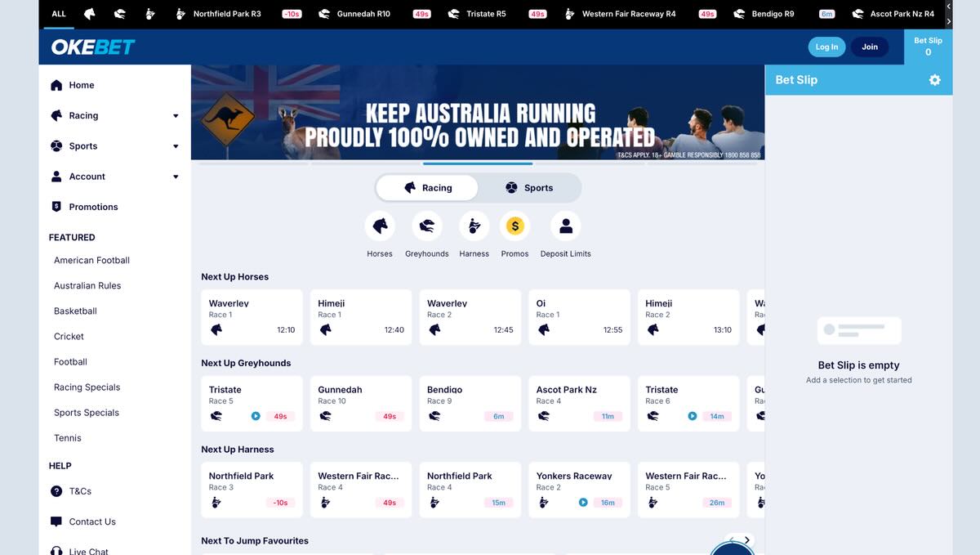Screen dimensions: 980x555
Task: Open Deposit Limits via its icon
Action: (x=565, y=226)
